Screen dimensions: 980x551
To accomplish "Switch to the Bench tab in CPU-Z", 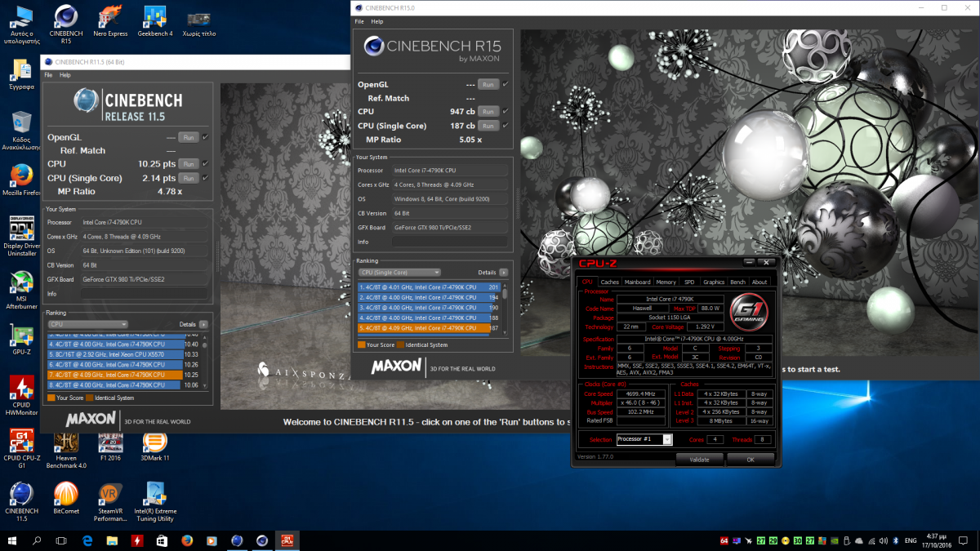I will [737, 282].
